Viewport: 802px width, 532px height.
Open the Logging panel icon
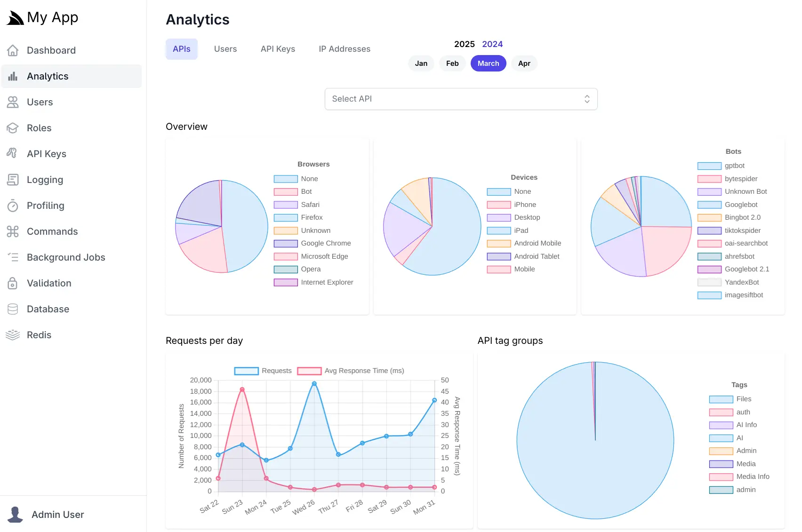tap(13, 179)
